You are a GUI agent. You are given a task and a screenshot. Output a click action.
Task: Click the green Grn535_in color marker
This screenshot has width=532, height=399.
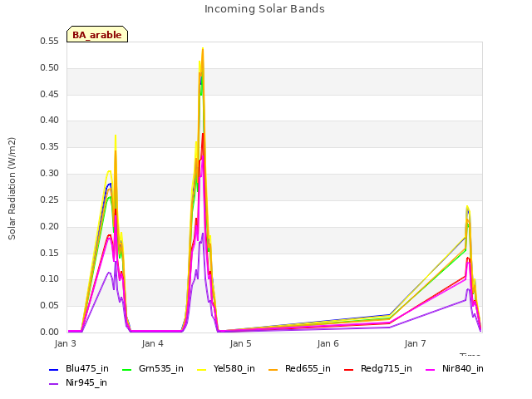126,369
